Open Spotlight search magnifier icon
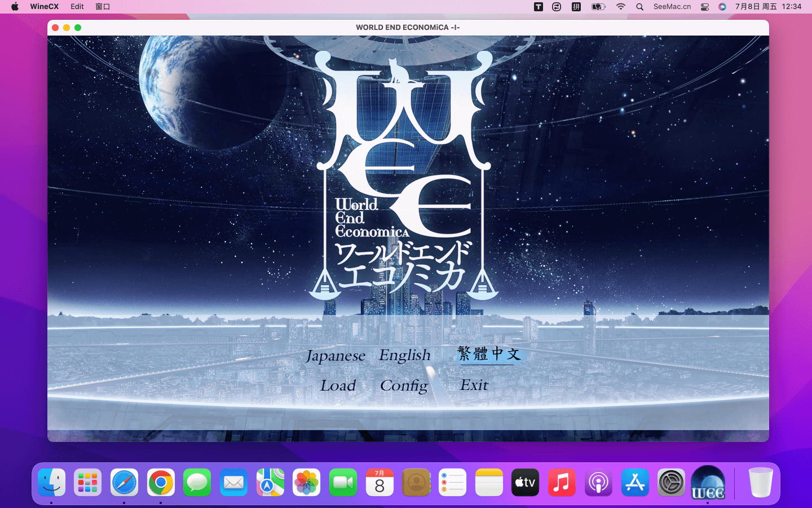The width and height of the screenshot is (812, 508). [x=639, y=7]
